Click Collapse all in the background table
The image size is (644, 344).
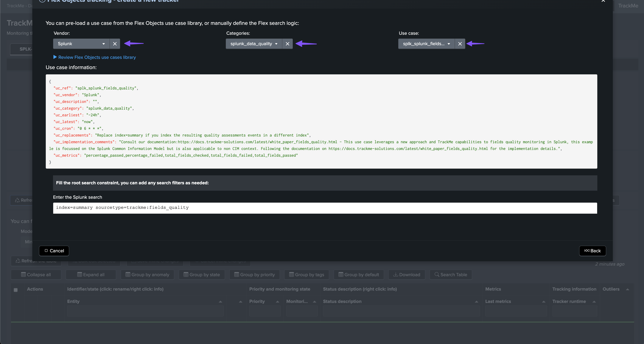[x=36, y=275]
